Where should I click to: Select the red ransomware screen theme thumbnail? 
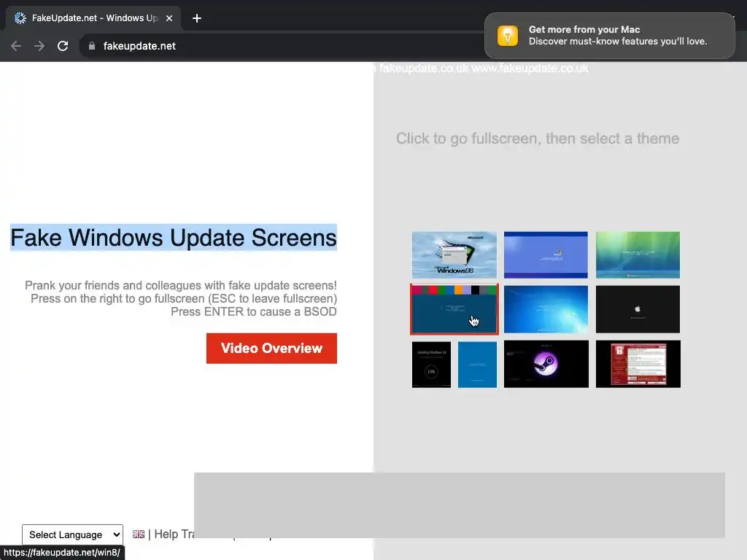(x=638, y=364)
